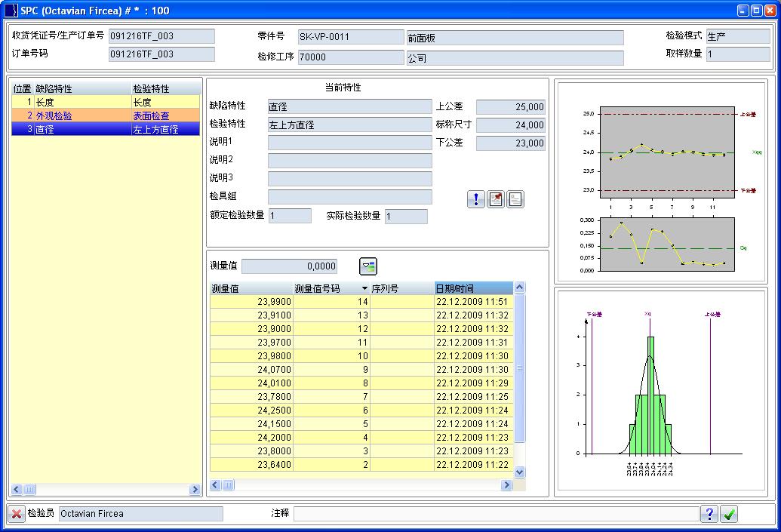This screenshot has height=532, width=781.
Task: Click the blue exclamation mark icon
Action: point(476,199)
